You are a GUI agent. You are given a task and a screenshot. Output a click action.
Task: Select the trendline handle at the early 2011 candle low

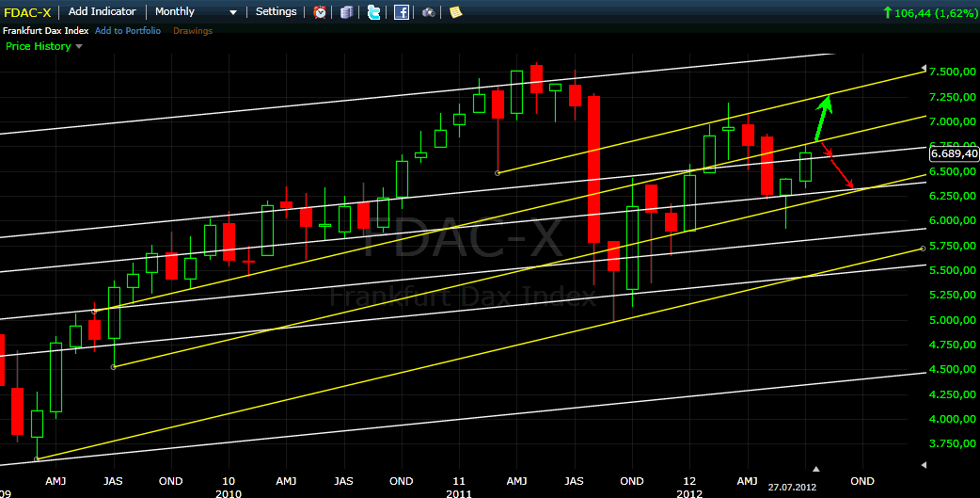(498, 172)
